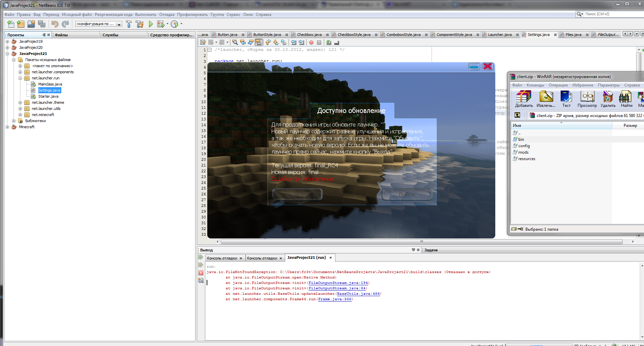Expand the Minecraft project node
This screenshot has height=346, width=644.
pyautogui.click(x=7, y=127)
